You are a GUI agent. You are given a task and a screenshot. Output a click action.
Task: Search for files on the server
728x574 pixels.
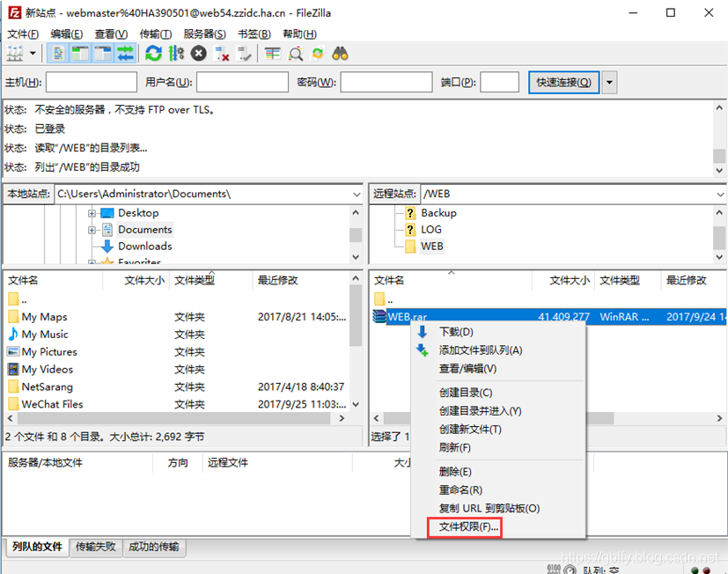coord(342,54)
